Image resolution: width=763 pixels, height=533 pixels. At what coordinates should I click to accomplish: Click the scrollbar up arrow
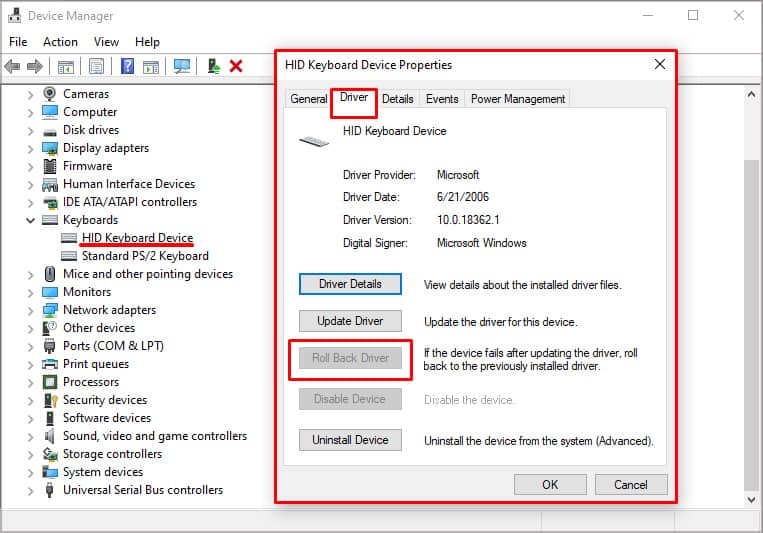pyautogui.click(x=751, y=94)
